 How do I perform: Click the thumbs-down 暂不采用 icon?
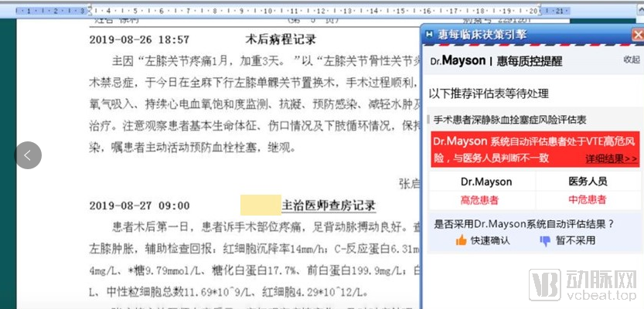[x=544, y=241]
